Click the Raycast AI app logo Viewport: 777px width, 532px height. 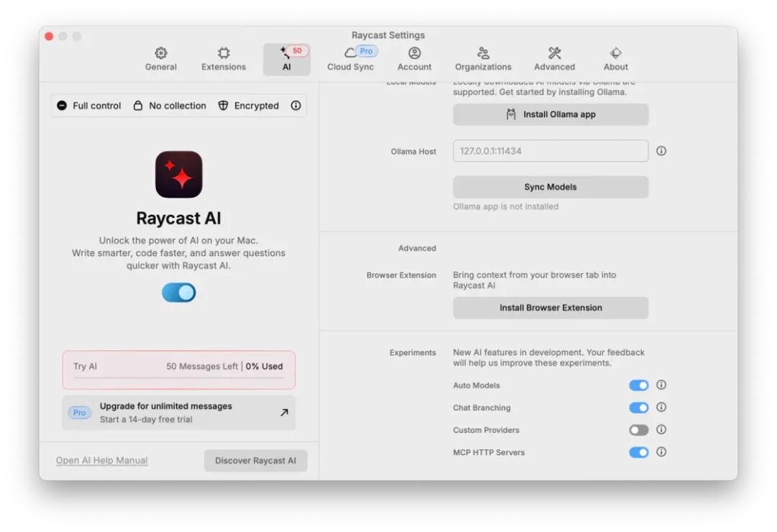tap(179, 175)
